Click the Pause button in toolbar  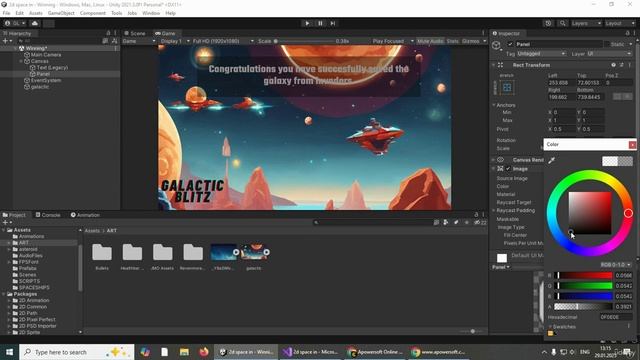point(320,23)
